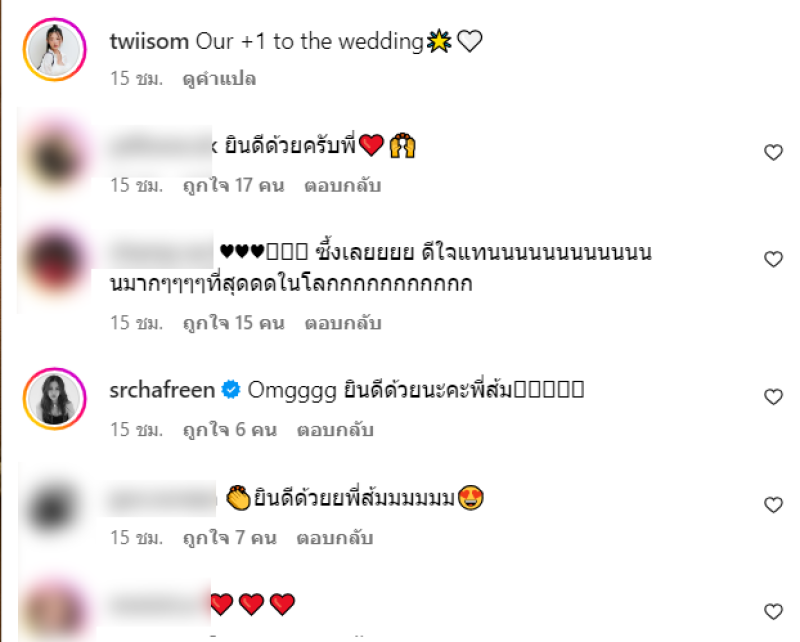Open twiisom's profile picture
Screen dimensions: 800x642
coord(55,50)
